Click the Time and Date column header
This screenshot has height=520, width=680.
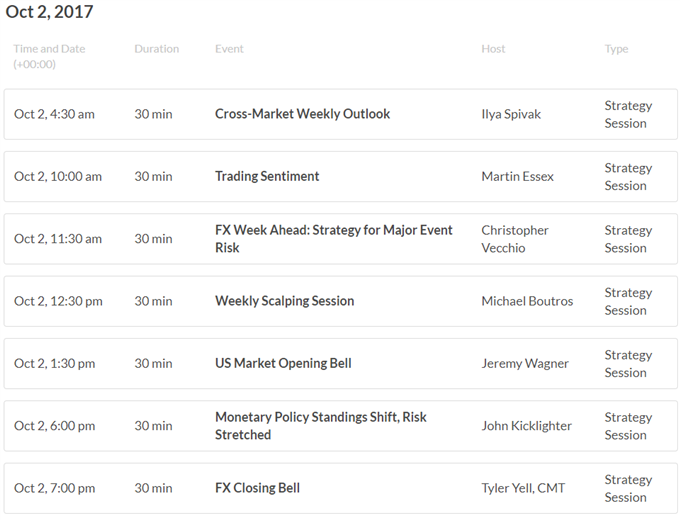(x=49, y=56)
